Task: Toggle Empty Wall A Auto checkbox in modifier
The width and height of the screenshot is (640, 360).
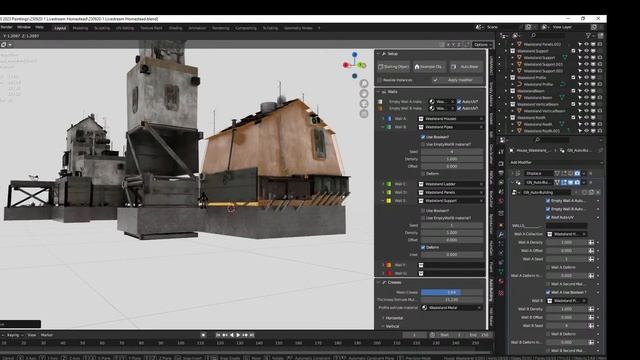Action: [548, 201]
